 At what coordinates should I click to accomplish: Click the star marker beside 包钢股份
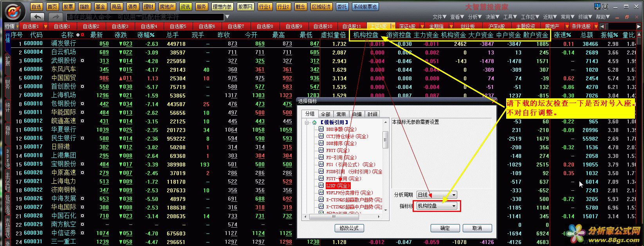pos(82,104)
